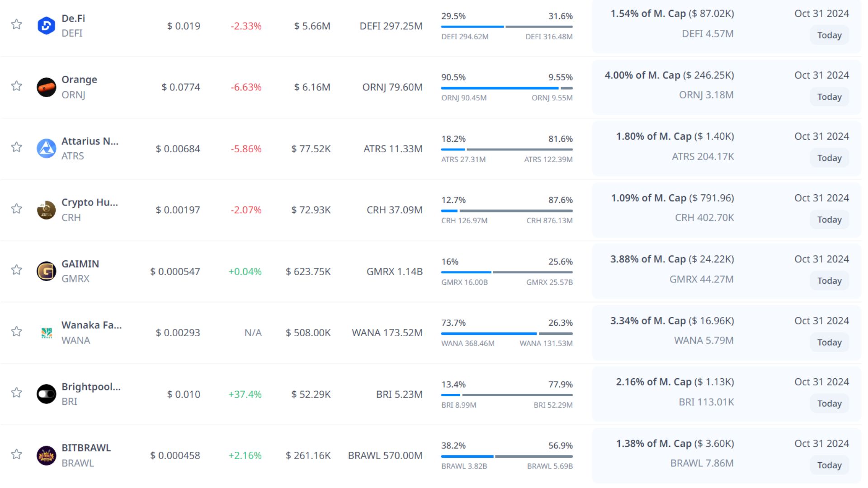The height and width of the screenshot is (488, 868).
Task: Open the Attarius N... token link
Action: tap(90, 141)
